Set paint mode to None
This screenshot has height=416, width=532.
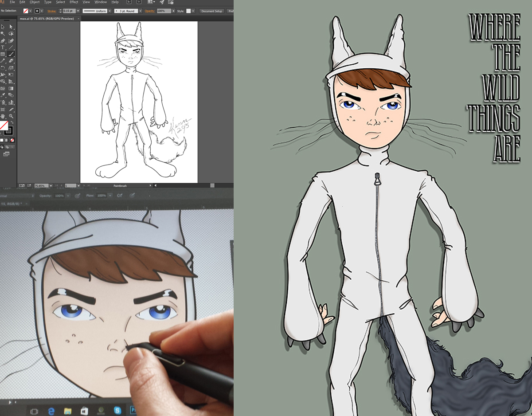[x=12, y=140]
